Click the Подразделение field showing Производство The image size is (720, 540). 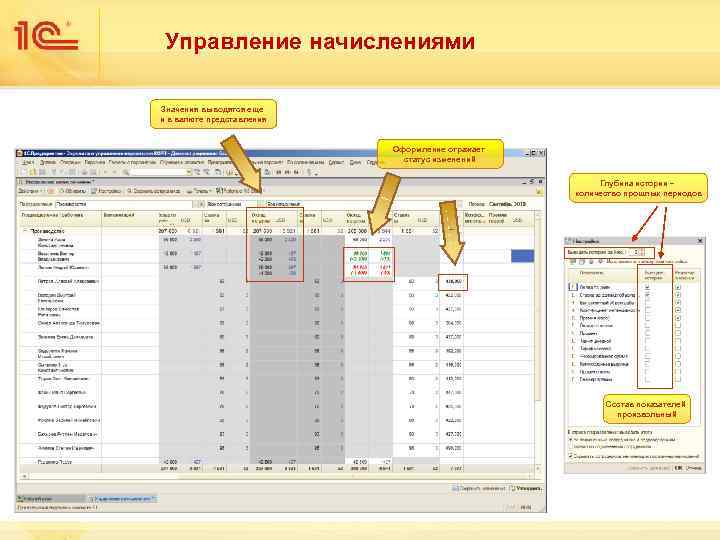(x=123, y=204)
